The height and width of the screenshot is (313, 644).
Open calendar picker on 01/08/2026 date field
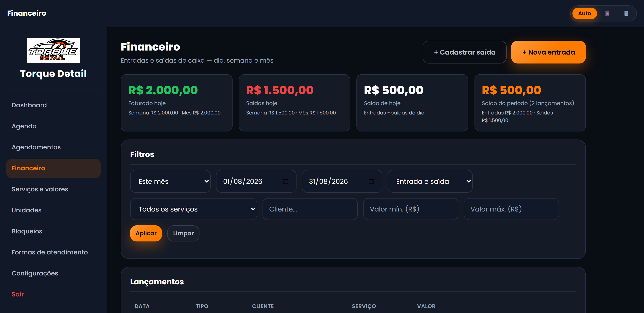(285, 181)
